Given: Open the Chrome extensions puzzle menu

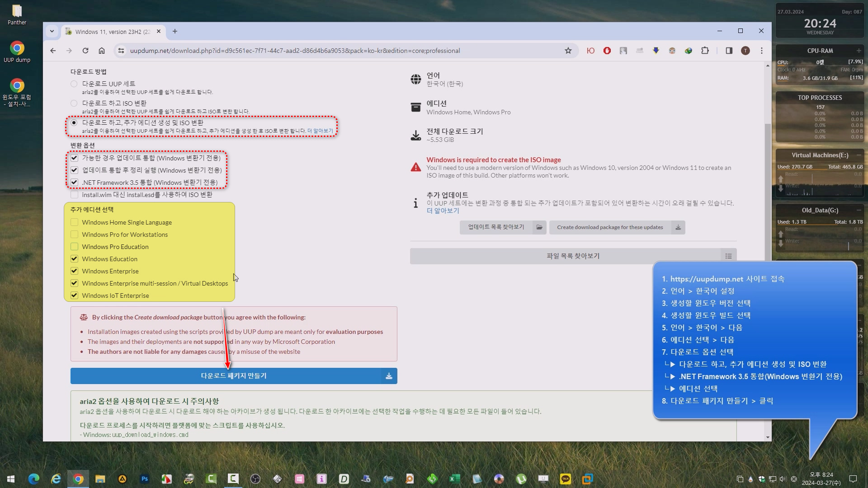Looking at the screenshot, I should click(x=705, y=51).
